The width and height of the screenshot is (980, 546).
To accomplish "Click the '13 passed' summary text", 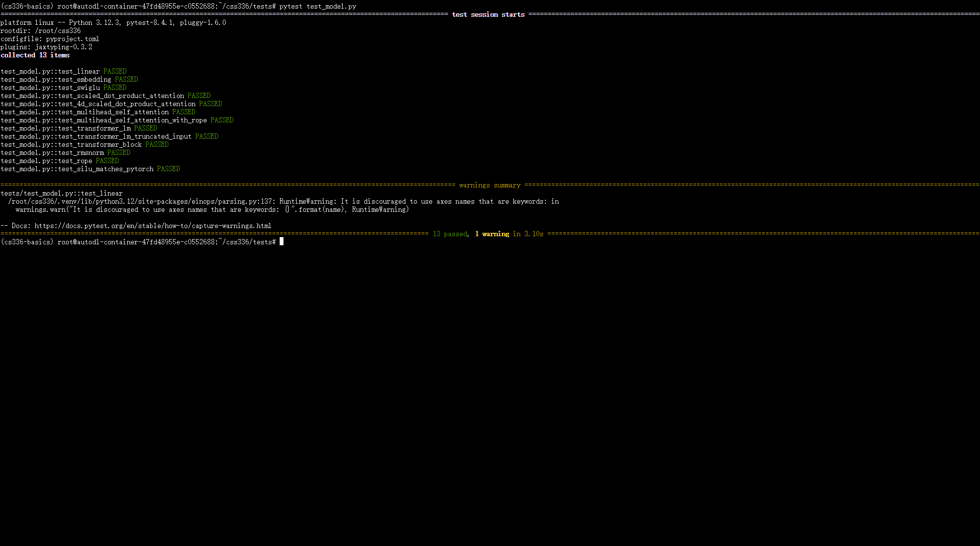I will point(449,234).
